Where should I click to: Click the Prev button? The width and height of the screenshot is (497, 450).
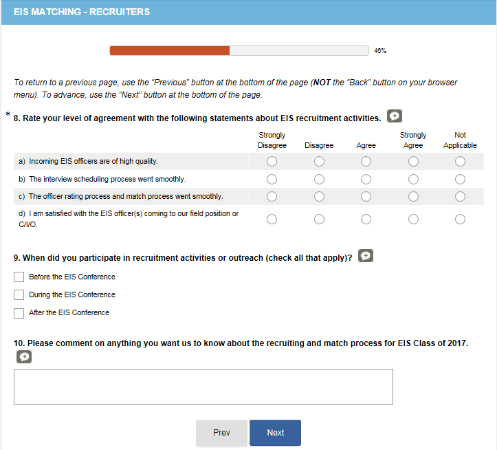222,433
